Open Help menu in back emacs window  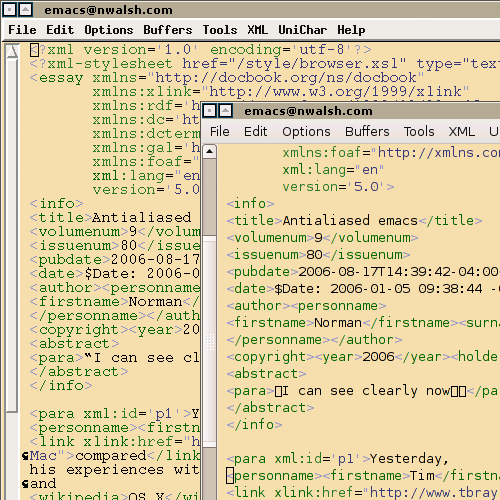pyautogui.click(x=351, y=30)
